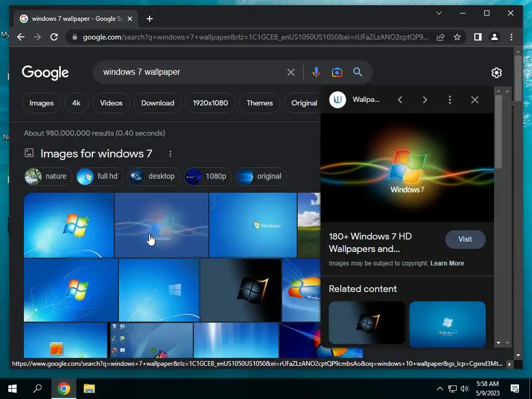The width and height of the screenshot is (532, 399).
Task: Show hidden system tray icons
Action: [x=440, y=389]
